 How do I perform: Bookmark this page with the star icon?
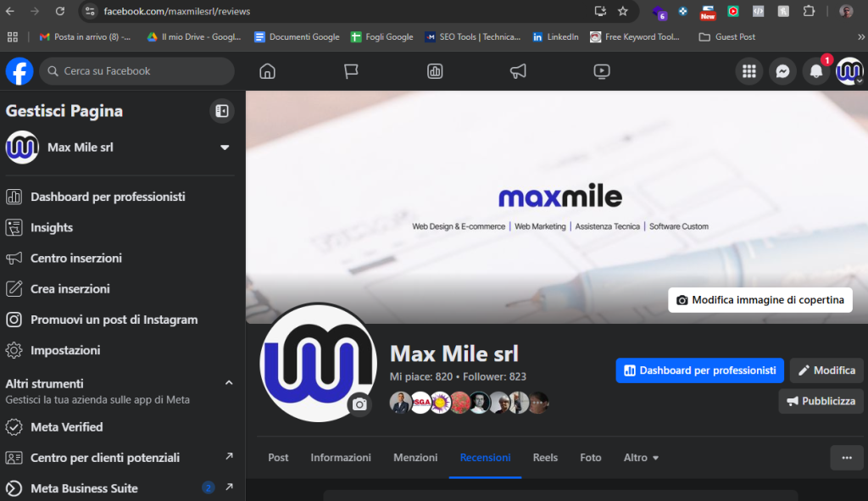coord(623,11)
